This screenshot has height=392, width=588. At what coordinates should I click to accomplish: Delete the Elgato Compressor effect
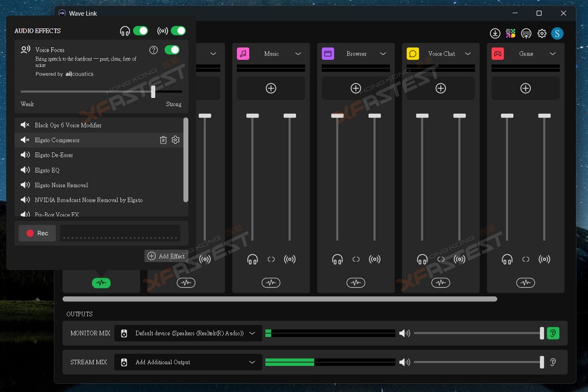(163, 140)
